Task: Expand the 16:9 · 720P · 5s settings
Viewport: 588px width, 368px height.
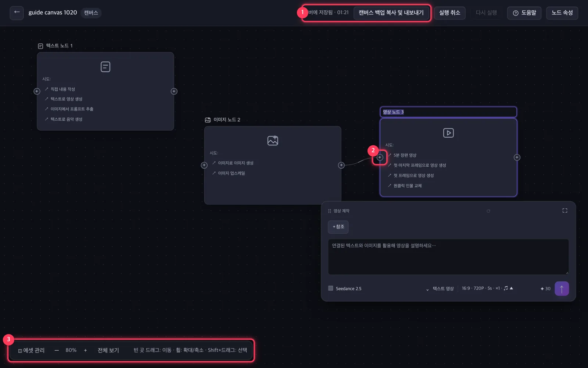Action: [487, 288]
